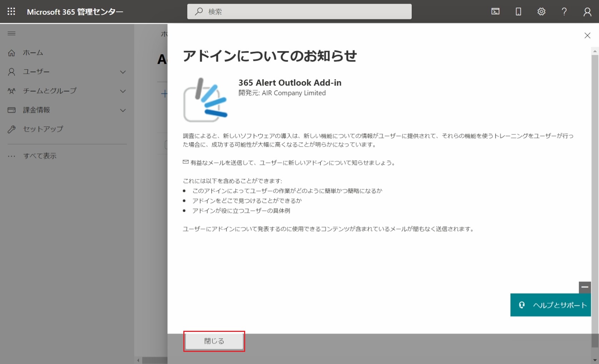Expand the チームとグループ chevron
599x364 pixels.
123,91
